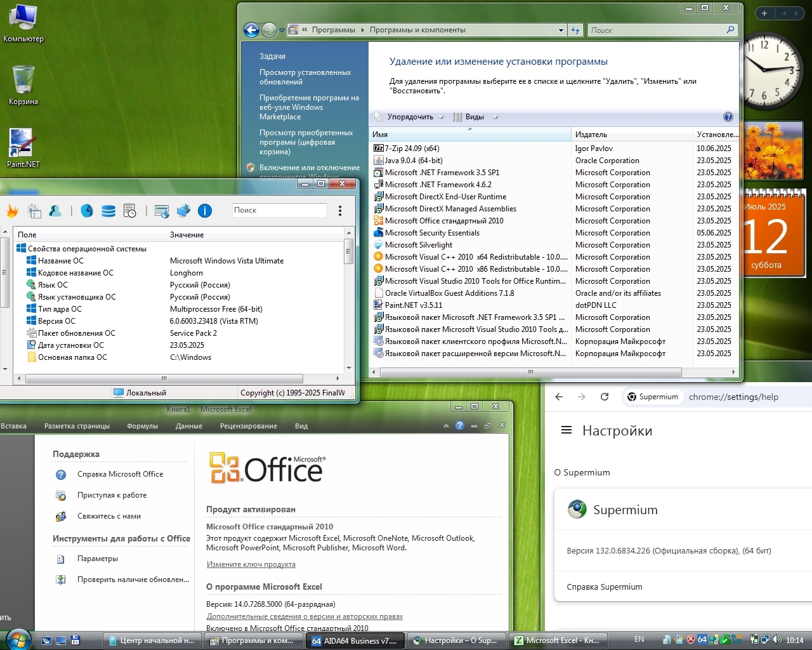Open Дополнительные сведения о версии link
Screen dimensions: 812x650
pos(304,616)
